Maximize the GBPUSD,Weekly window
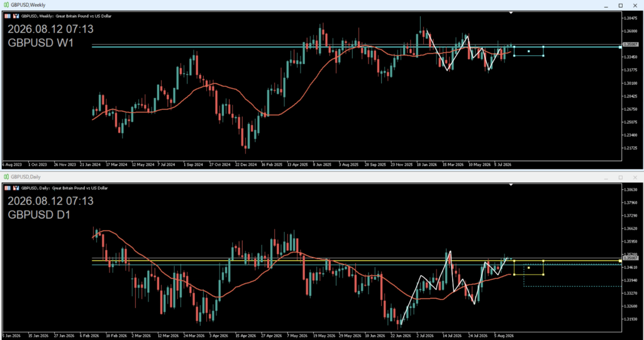Screen dimensions: 644x340 [x=621, y=5]
